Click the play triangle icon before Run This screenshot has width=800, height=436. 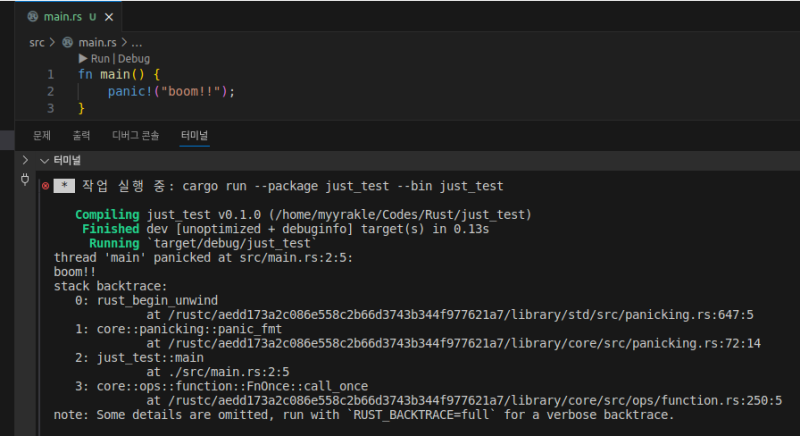pos(83,59)
